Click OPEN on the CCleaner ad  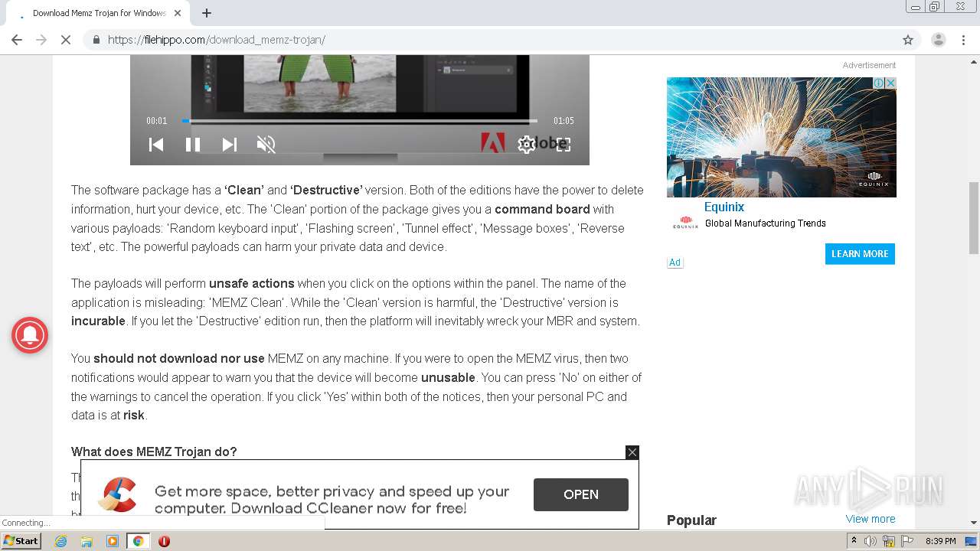click(x=581, y=494)
